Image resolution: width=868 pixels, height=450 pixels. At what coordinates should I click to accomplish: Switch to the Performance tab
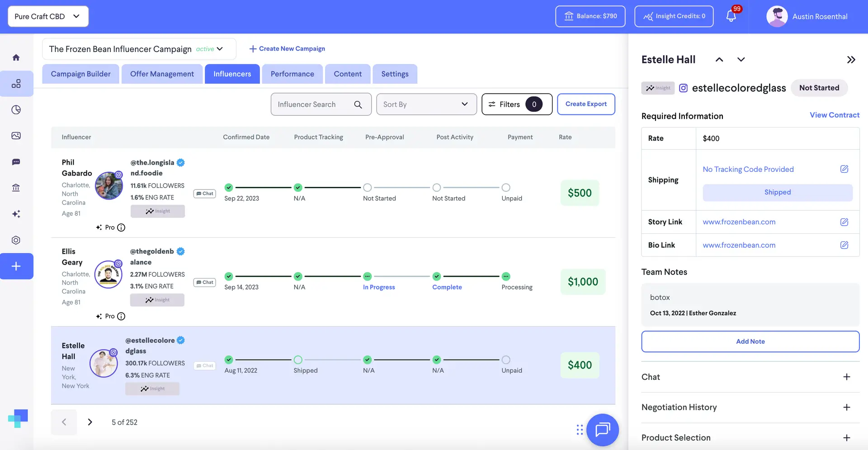tap(292, 74)
